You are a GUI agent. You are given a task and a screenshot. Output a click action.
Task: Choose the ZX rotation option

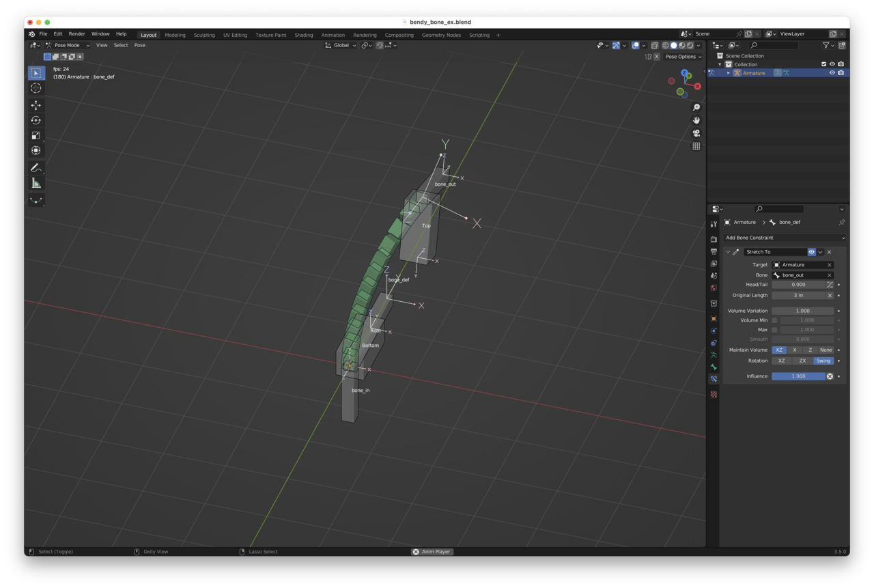click(802, 361)
